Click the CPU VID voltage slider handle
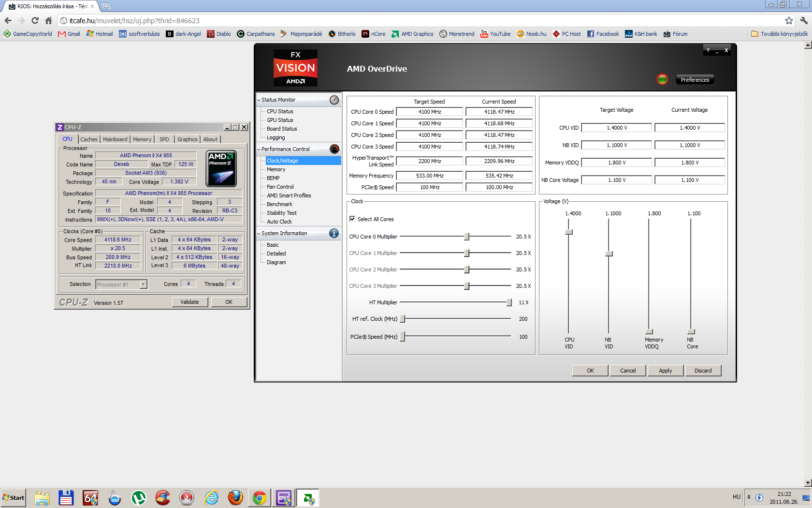 click(x=569, y=232)
